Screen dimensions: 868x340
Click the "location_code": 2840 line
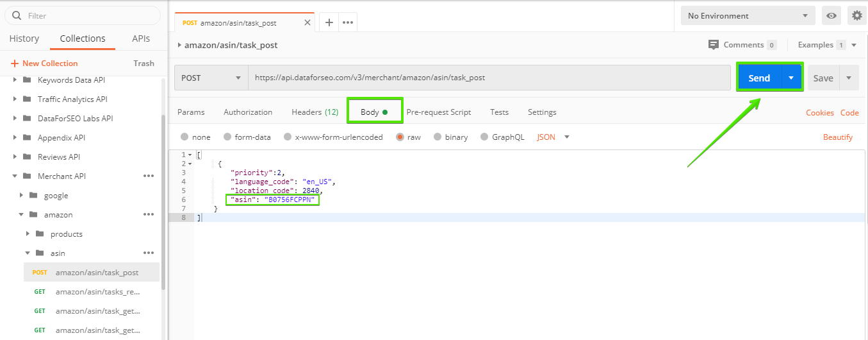276,191
